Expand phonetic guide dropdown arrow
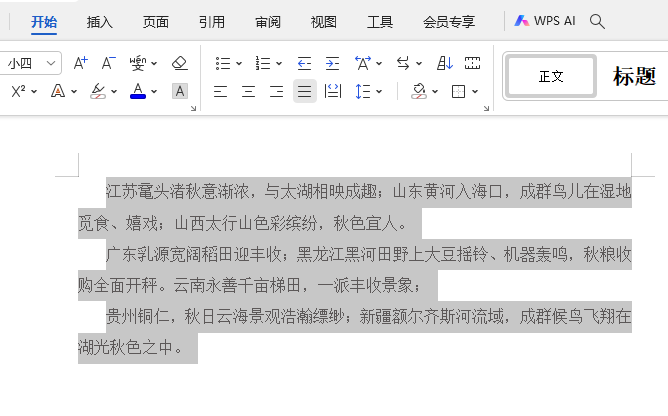Screen dimensions: 668x416 click(x=154, y=64)
